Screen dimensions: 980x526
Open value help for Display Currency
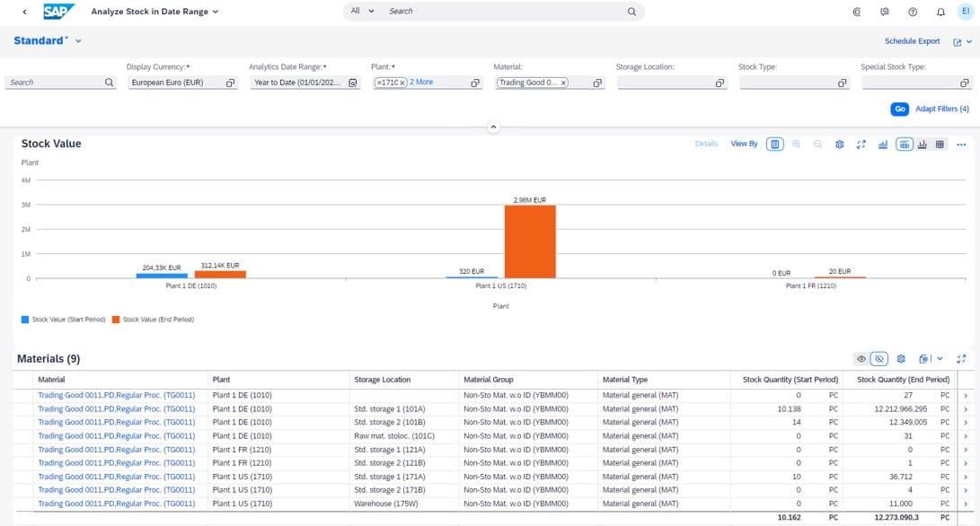[x=231, y=83]
